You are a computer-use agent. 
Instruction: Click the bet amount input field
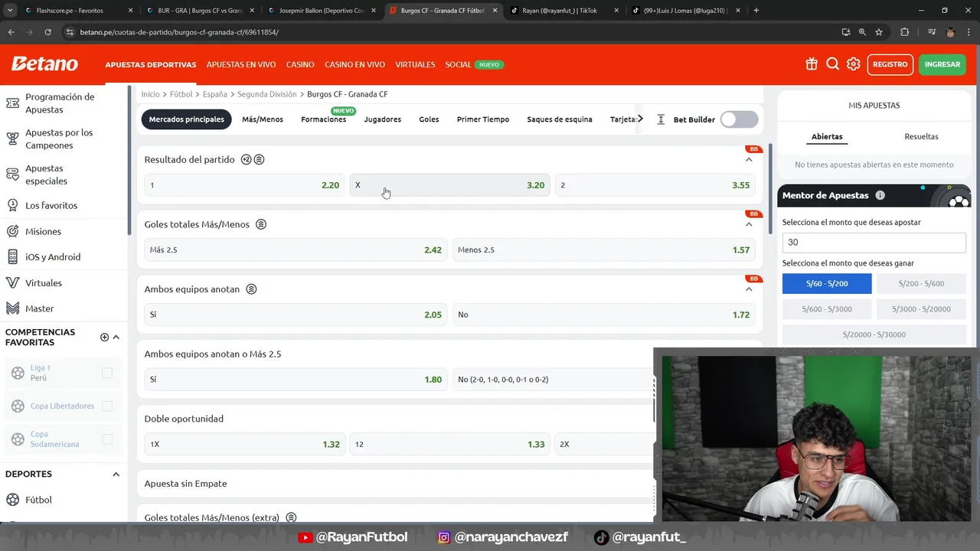coord(874,242)
